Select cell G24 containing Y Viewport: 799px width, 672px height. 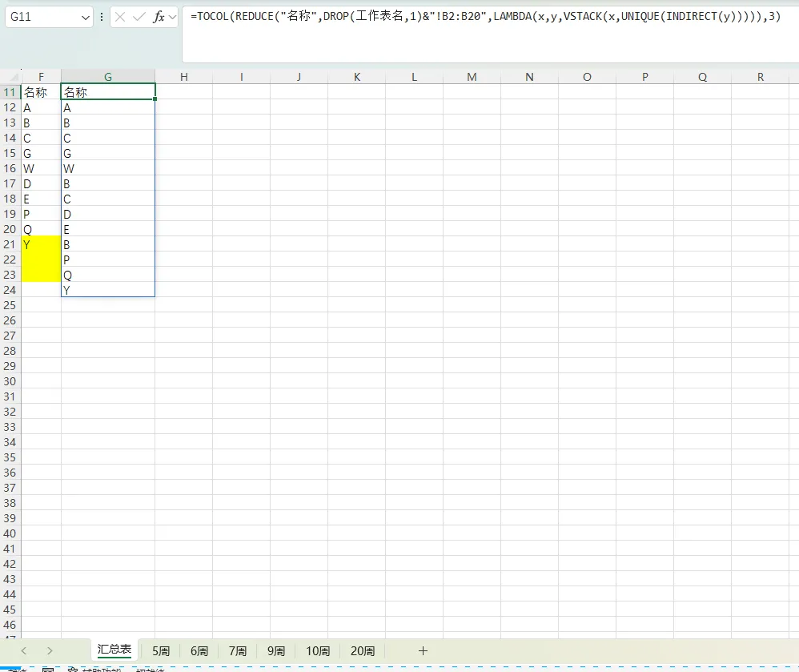(x=108, y=290)
